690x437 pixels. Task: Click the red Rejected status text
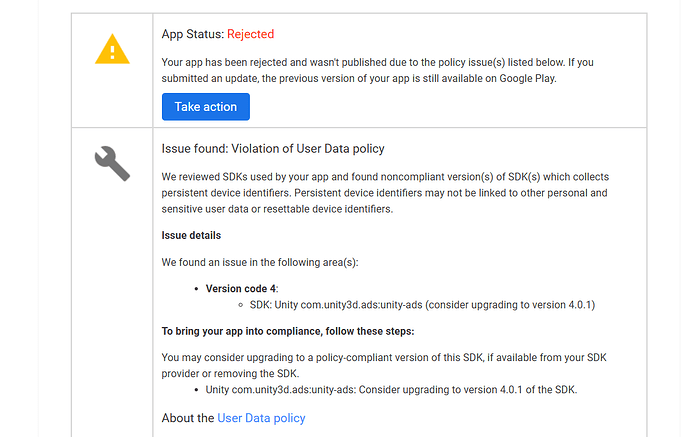tap(250, 34)
